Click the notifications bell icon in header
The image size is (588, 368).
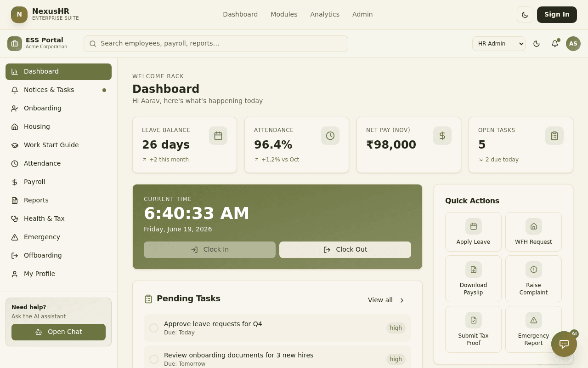[555, 44]
